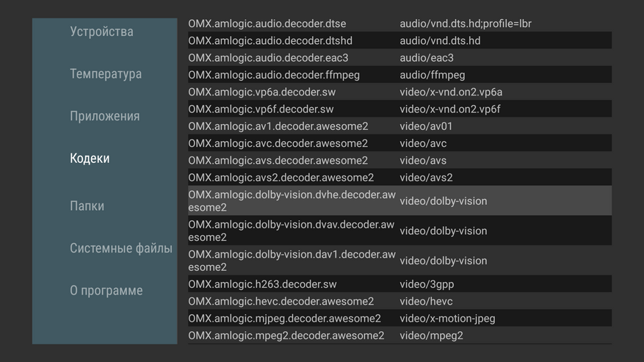Show the О программе page

click(x=106, y=291)
